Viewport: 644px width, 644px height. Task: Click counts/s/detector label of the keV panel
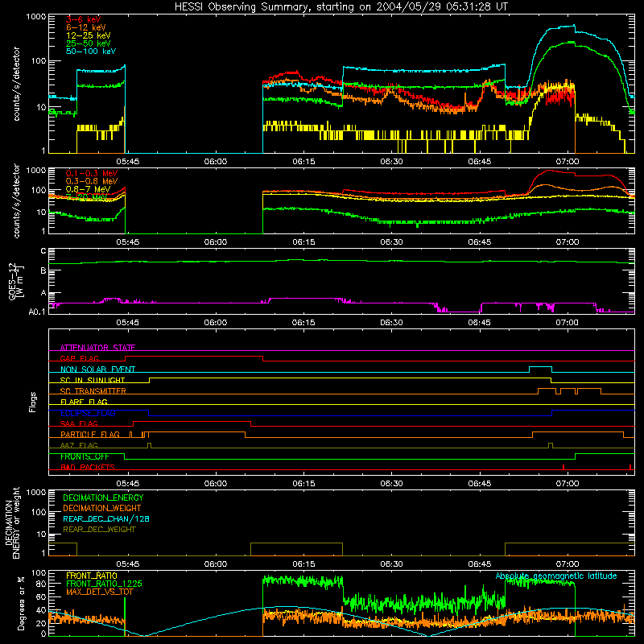[x=16, y=84]
